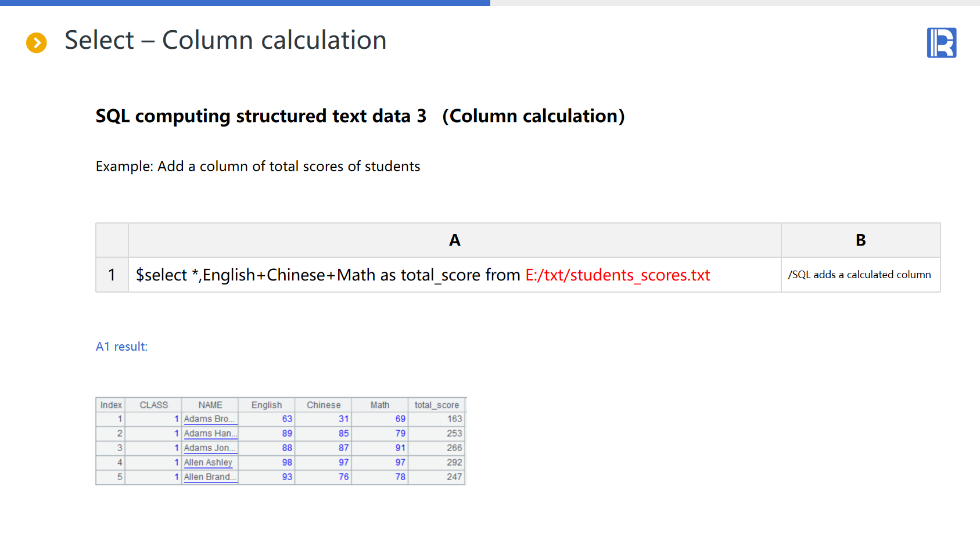Image resolution: width=980 pixels, height=551 pixels.
Task: Open the 'Allen Ashley' name entry
Action: click(208, 462)
